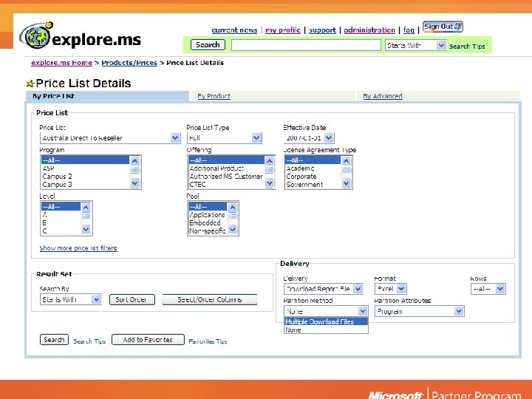
Task: Click the Pool list scroll up arrow
Action: 233,207
